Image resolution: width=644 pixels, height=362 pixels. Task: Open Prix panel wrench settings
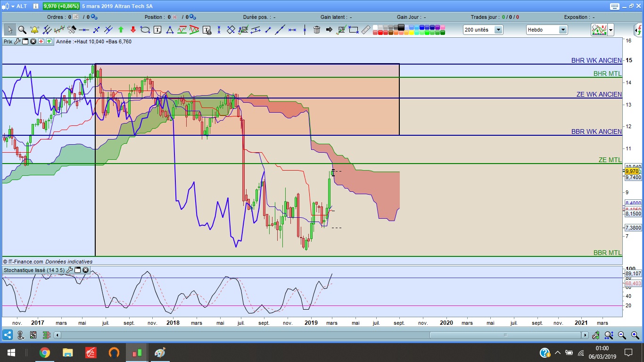[x=17, y=41]
